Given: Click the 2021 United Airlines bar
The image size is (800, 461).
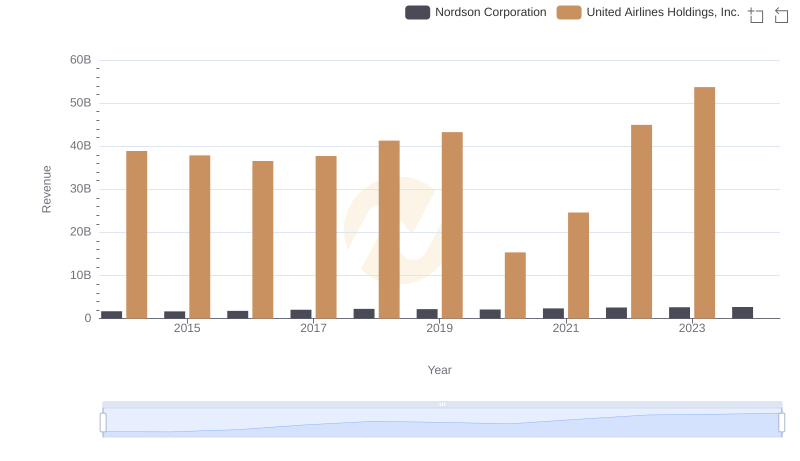Looking at the screenshot, I should [578, 265].
